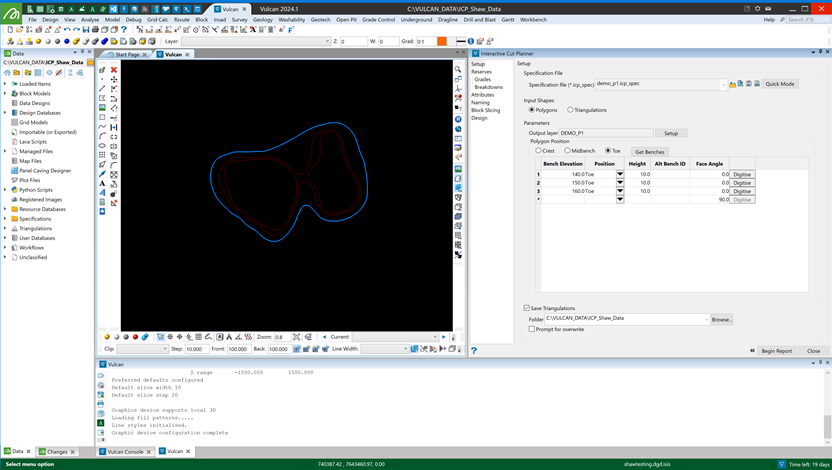The width and height of the screenshot is (832, 470).
Task: Select the text annotation 'A' tool
Action: click(102, 184)
